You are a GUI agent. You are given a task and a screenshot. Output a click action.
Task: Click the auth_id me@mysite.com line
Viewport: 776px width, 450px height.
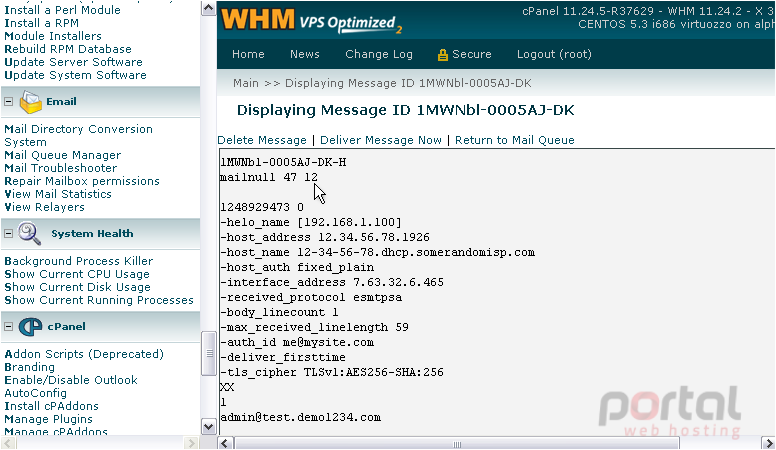click(x=297, y=343)
